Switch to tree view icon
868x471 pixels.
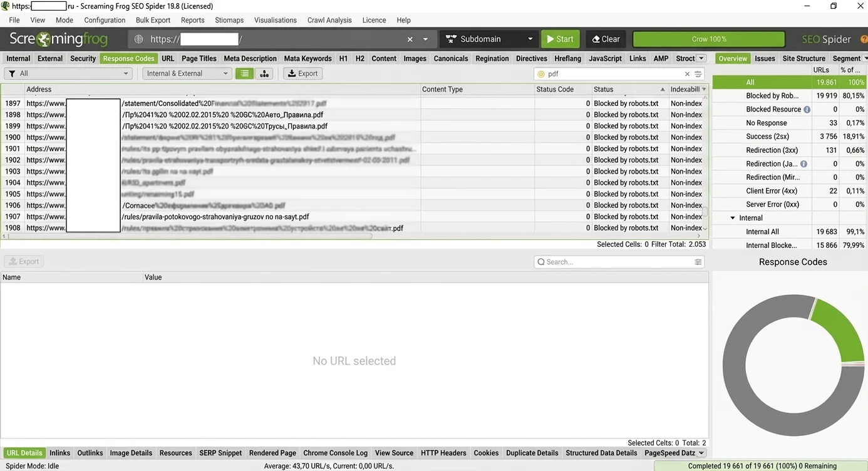[x=264, y=73]
